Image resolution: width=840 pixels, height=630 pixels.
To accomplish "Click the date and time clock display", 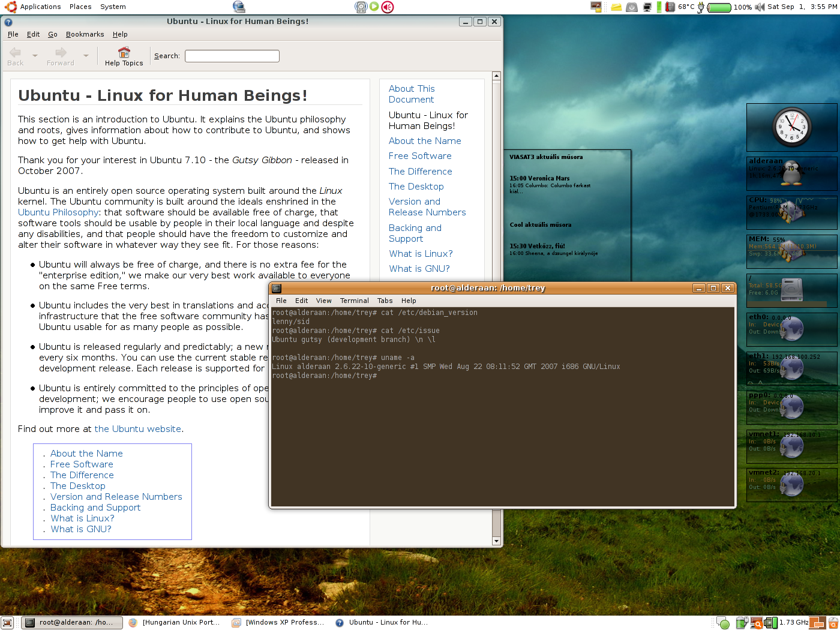I will [x=802, y=7].
